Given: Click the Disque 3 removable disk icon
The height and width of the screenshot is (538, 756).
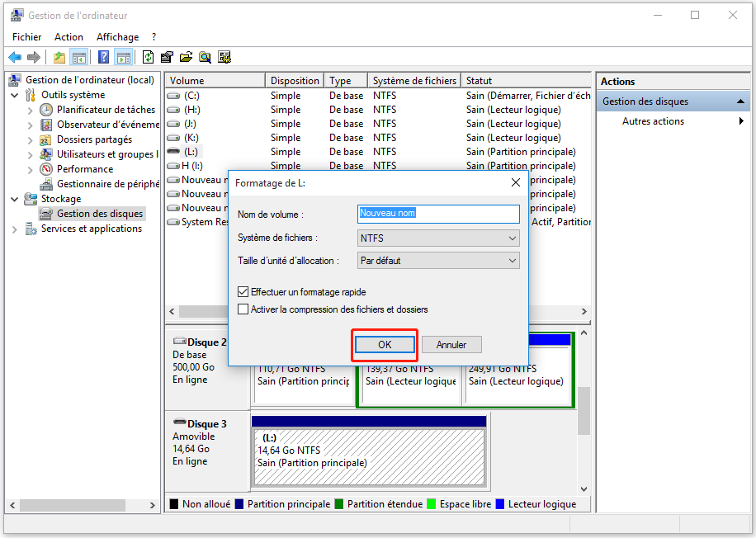Looking at the screenshot, I should [180, 422].
